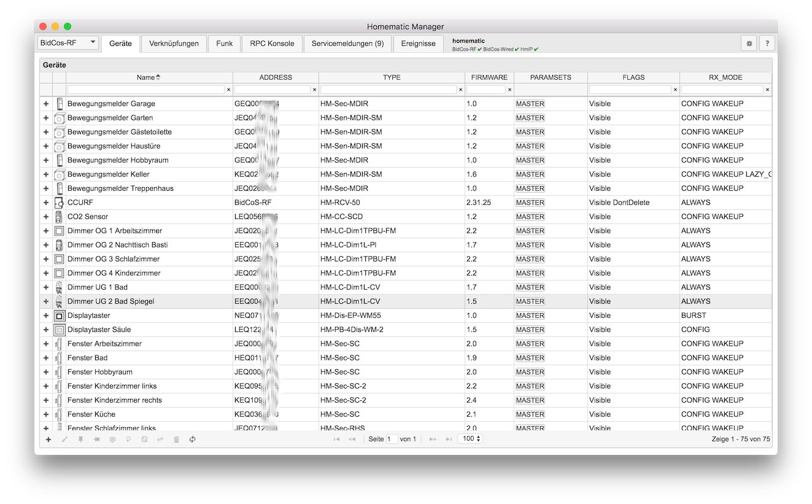
Task: Click the CCURF device icon
Action: [59, 203]
